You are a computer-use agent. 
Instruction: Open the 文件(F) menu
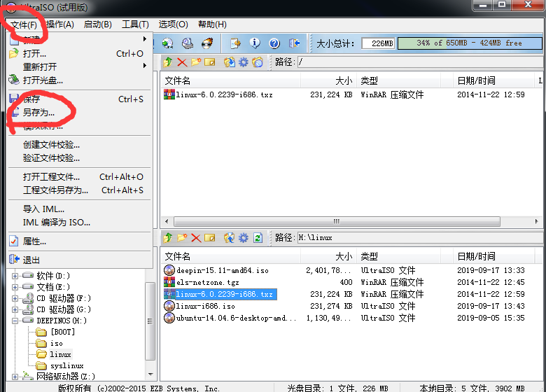tap(24, 24)
